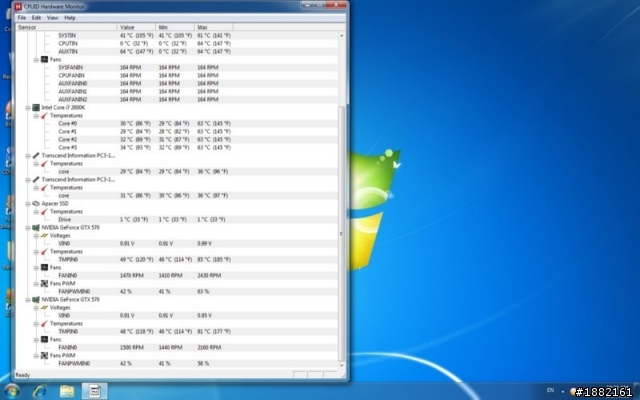Select the Drive row under Apacer SSD
640x400 pixels.
pyautogui.click(x=177, y=220)
